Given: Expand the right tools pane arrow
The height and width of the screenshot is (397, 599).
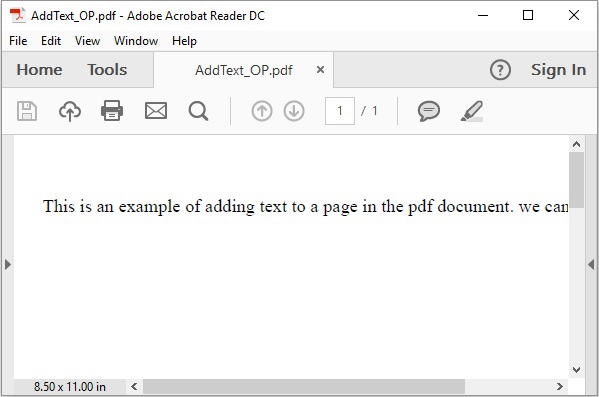Looking at the screenshot, I should click(591, 264).
